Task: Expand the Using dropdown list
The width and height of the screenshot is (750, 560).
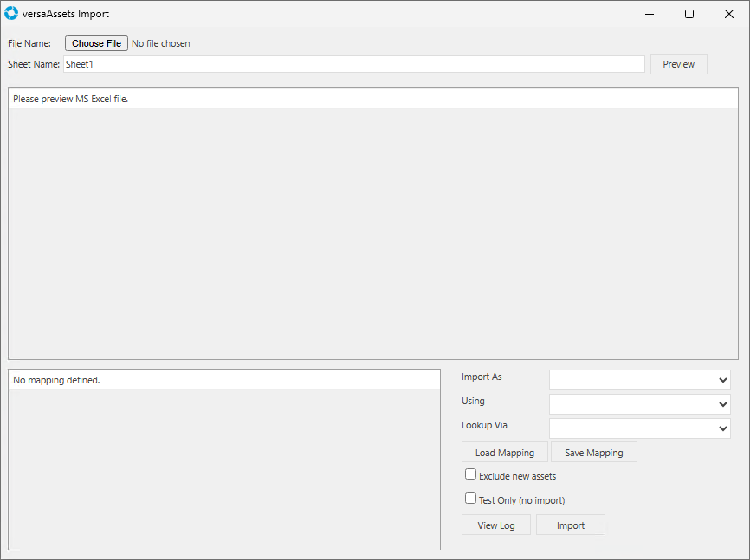Action: tap(639, 404)
